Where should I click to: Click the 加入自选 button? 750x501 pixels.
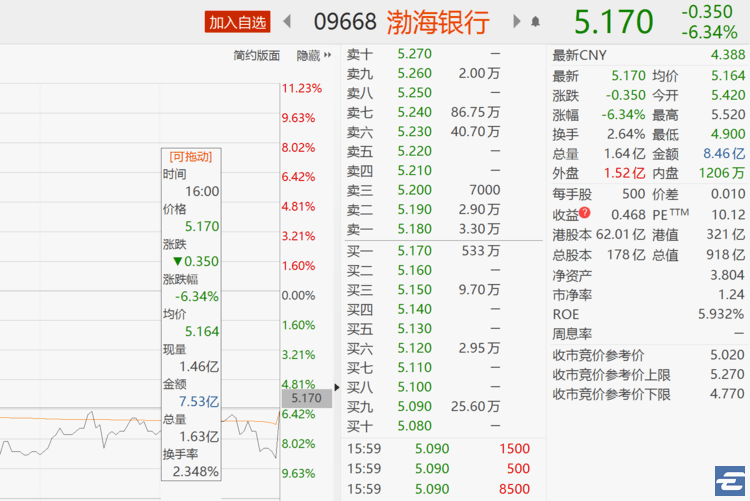(x=237, y=22)
